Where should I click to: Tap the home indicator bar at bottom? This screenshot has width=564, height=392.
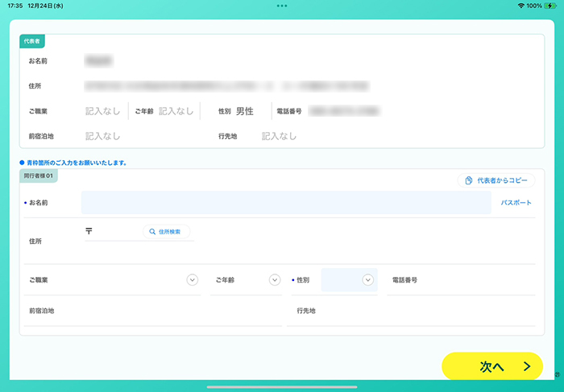[x=281, y=386]
